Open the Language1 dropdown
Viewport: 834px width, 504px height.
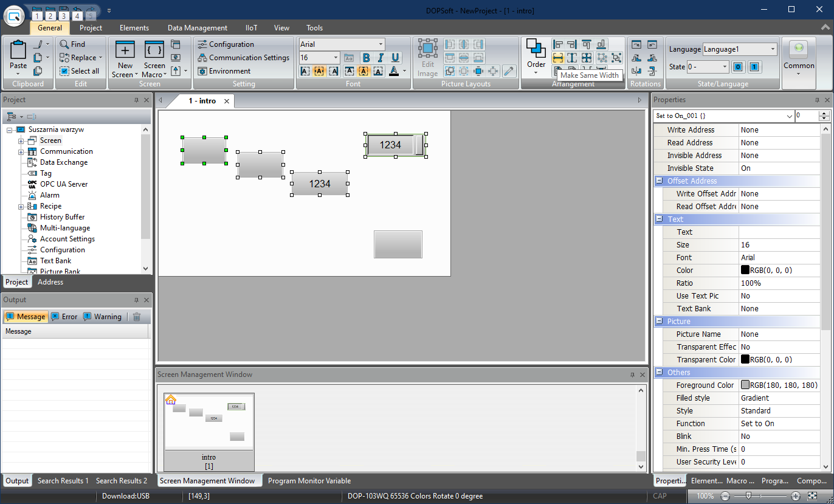point(773,49)
